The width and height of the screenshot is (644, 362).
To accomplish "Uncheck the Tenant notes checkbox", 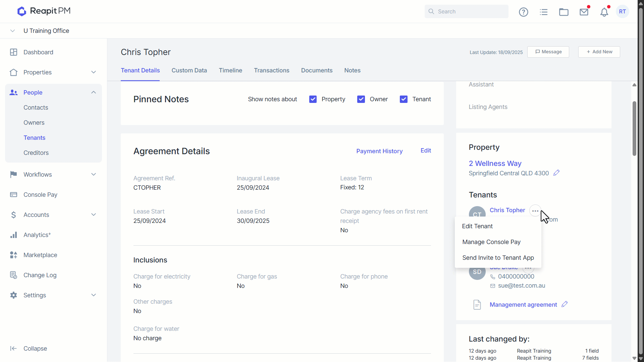I will point(404,99).
